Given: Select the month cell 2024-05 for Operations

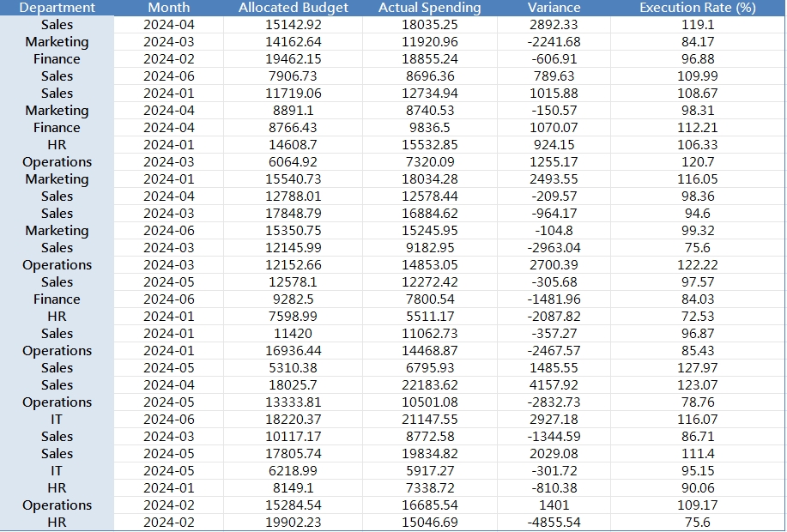Looking at the screenshot, I should pos(169,402).
